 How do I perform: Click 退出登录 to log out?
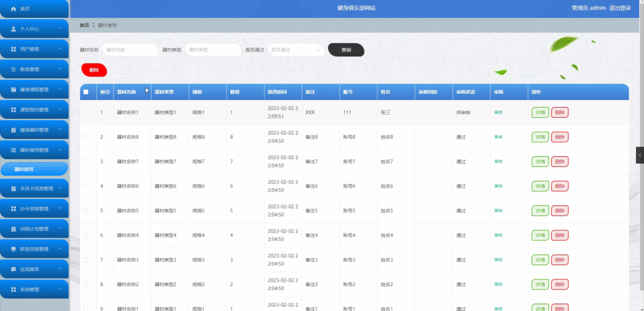(620, 8)
